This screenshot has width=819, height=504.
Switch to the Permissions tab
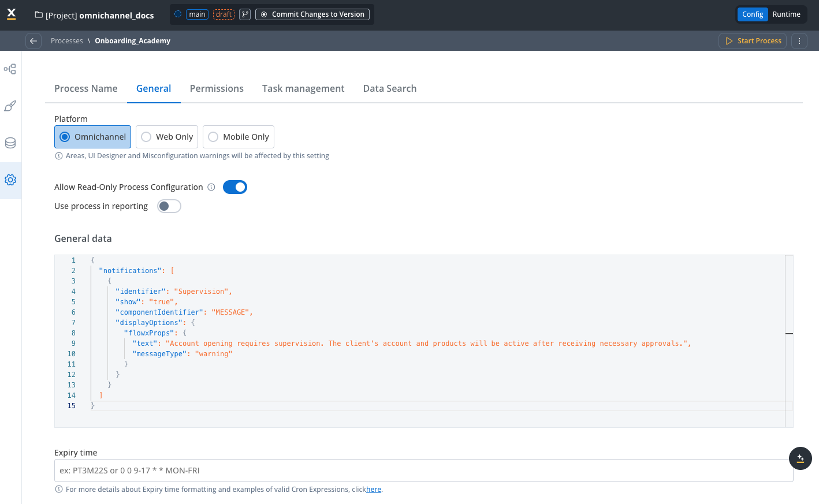217,88
